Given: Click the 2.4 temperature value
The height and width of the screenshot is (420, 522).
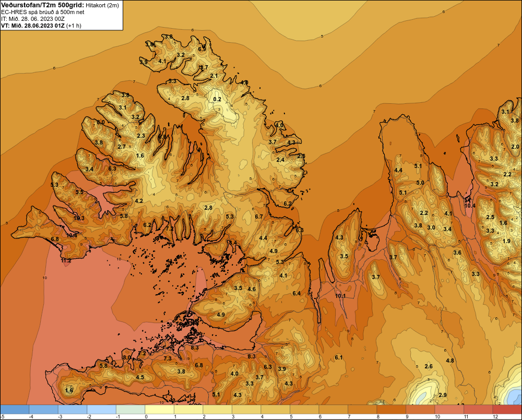Looking at the screenshot, I should (281, 160).
